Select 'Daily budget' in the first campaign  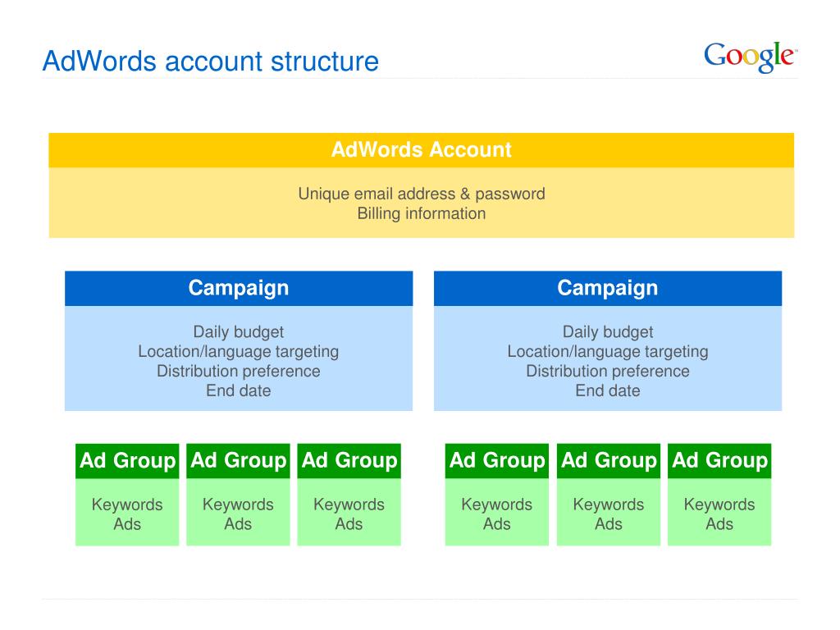click(x=239, y=331)
